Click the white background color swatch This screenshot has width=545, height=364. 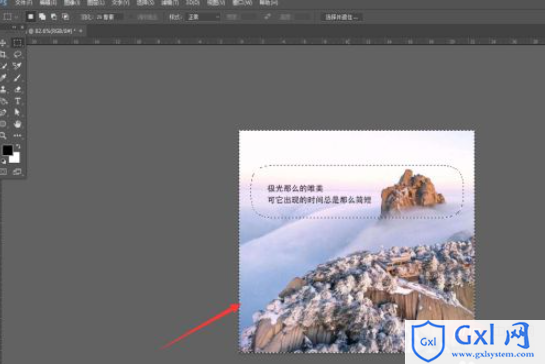pos(15,158)
